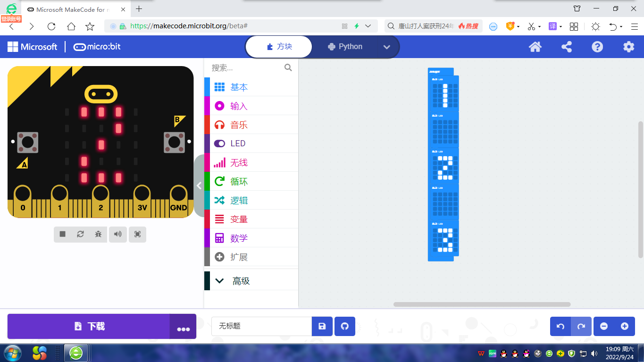Launch simulator in full screen
The image size is (644, 362).
coord(137,234)
